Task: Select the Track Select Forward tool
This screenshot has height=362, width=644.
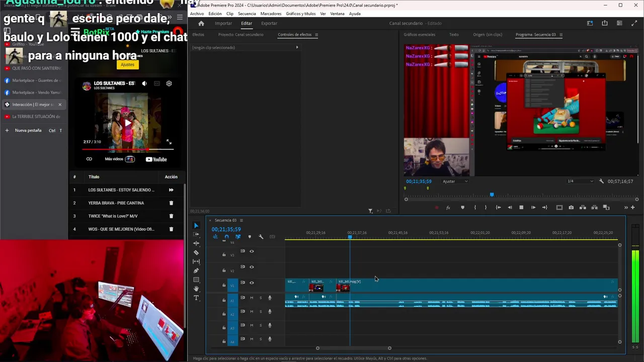Action: (x=196, y=234)
